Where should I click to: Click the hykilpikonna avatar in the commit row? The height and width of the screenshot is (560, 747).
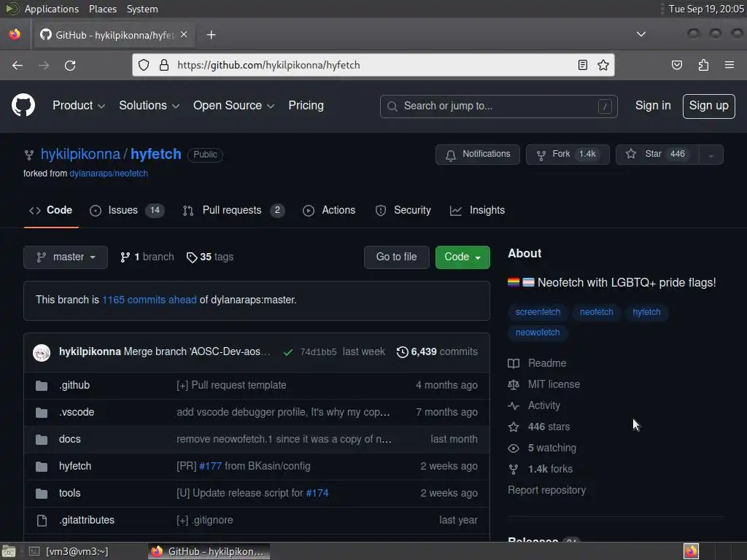42,352
